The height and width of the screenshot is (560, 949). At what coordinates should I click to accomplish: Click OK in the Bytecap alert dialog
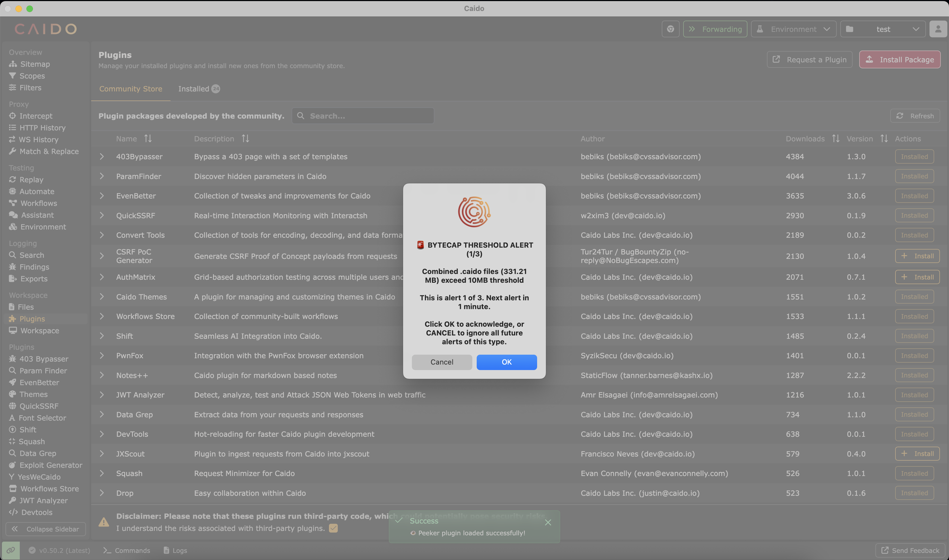coord(507,362)
